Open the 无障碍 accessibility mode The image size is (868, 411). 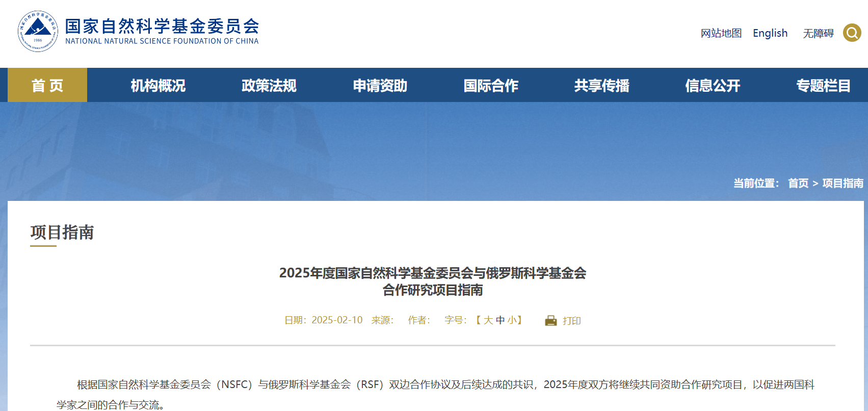pyautogui.click(x=818, y=33)
